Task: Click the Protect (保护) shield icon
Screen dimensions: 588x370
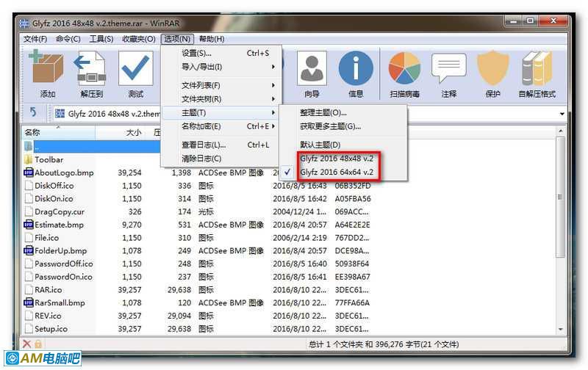Action: point(492,68)
